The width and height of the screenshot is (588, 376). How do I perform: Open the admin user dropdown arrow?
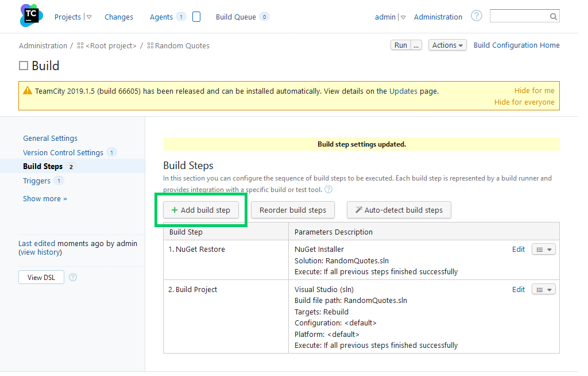click(x=403, y=17)
